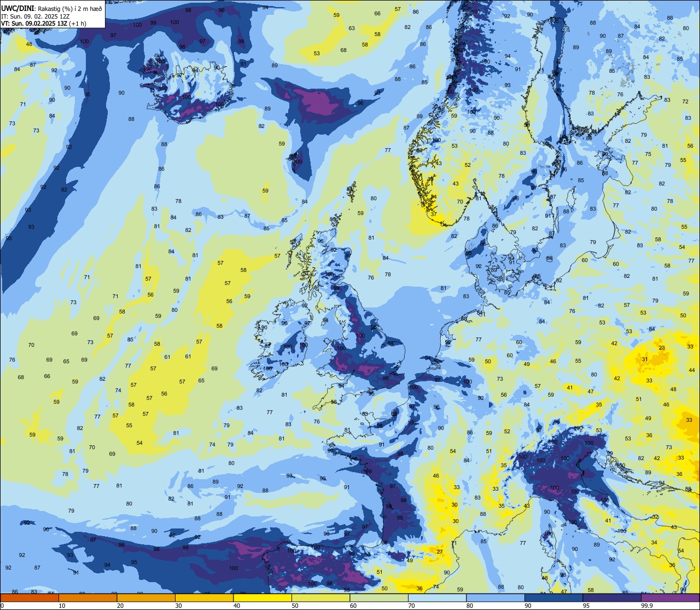This screenshot has width=700, height=610.
Task: Click the 90–95% dark blue legend swatch
Action: click(x=553, y=597)
